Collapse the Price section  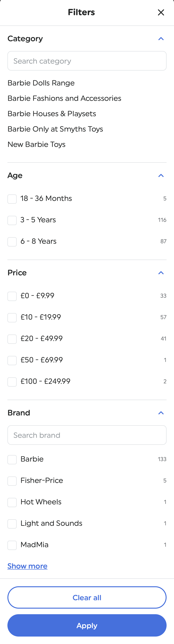161,273
